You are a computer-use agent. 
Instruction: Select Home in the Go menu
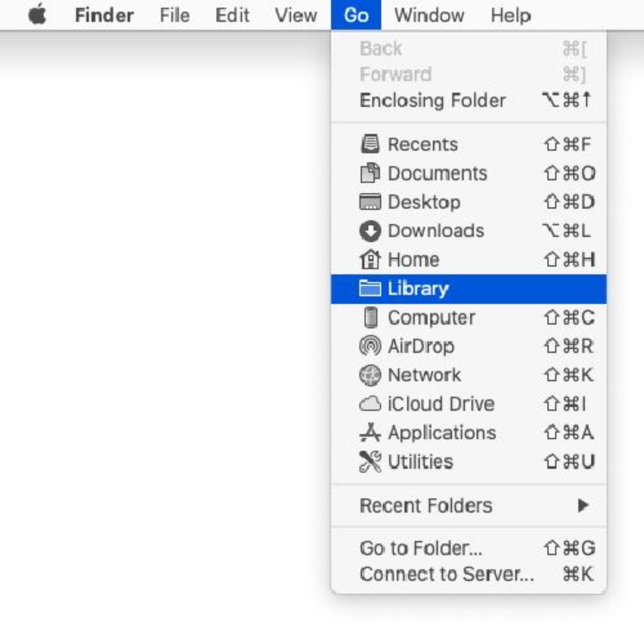click(469, 260)
